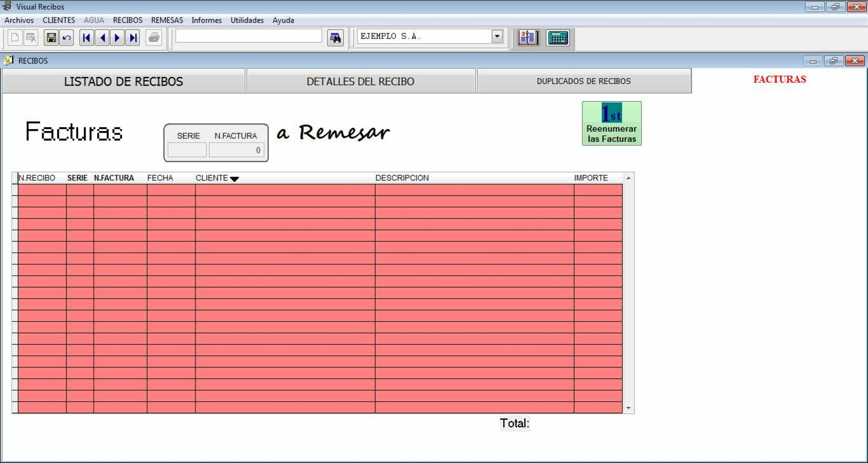Click the toolbar search text field
This screenshot has width=868, height=463.
click(249, 36)
